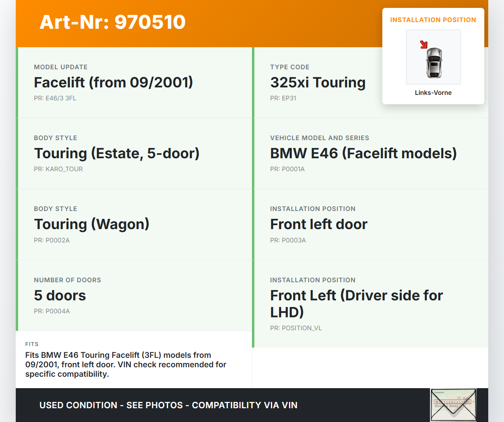Click the orange 'INSTALLATION POSITION' card title
The image size is (504, 422).
[x=433, y=20]
